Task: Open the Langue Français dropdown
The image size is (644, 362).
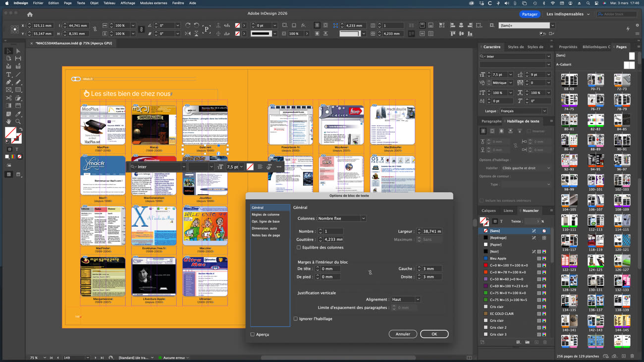Action: pos(523,111)
